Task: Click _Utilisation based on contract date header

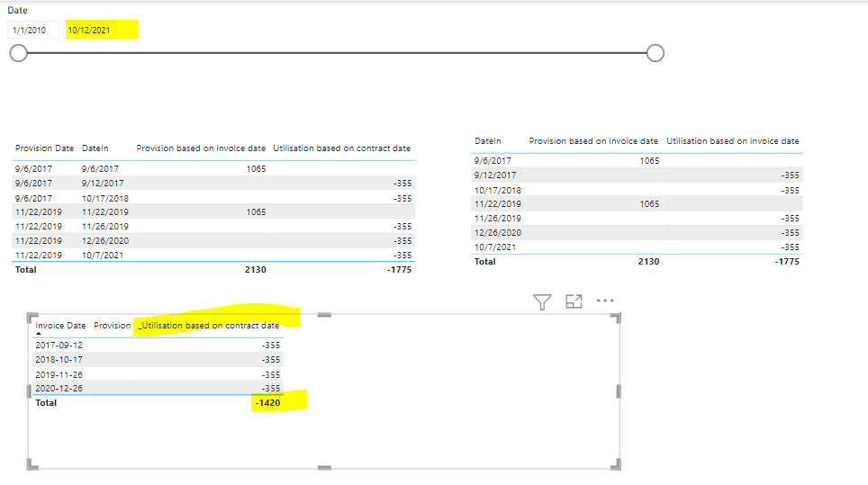Action: point(209,326)
